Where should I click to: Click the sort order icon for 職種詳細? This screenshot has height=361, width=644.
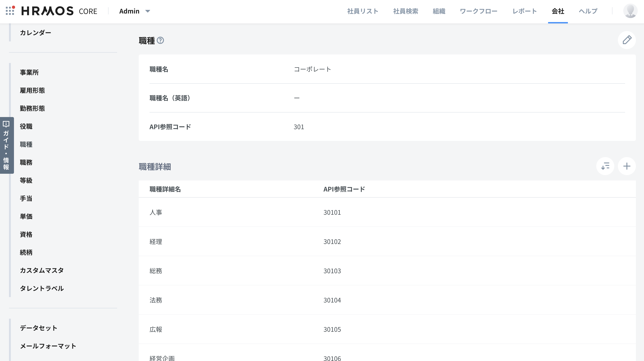(x=605, y=166)
